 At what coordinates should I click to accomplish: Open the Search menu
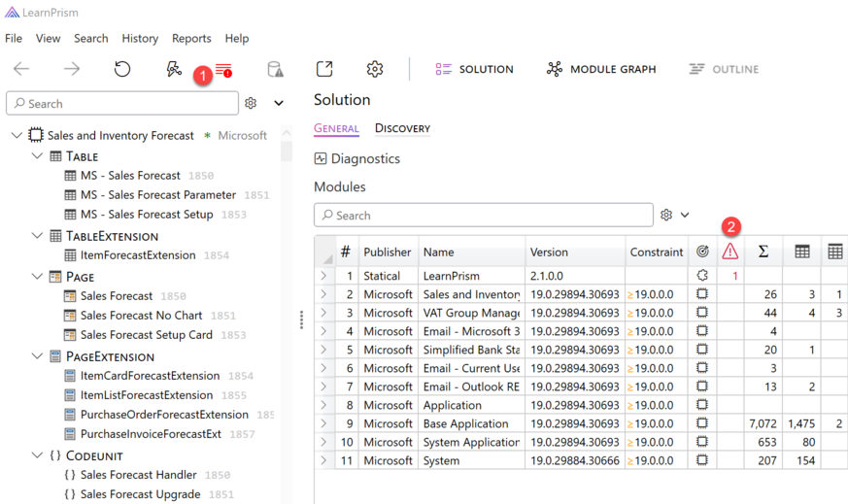coord(91,39)
